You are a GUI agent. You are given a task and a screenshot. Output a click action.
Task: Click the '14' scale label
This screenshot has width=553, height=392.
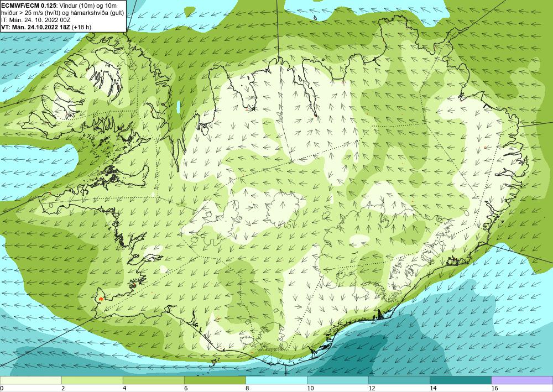[x=433, y=388]
